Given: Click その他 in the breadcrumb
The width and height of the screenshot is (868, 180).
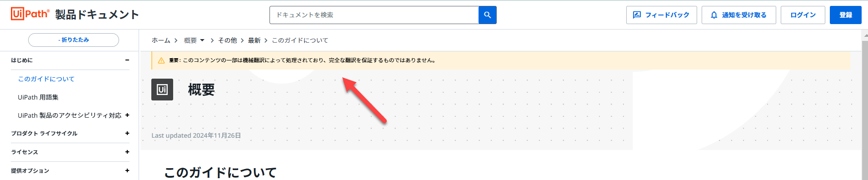Looking at the screenshot, I should point(227,40).
